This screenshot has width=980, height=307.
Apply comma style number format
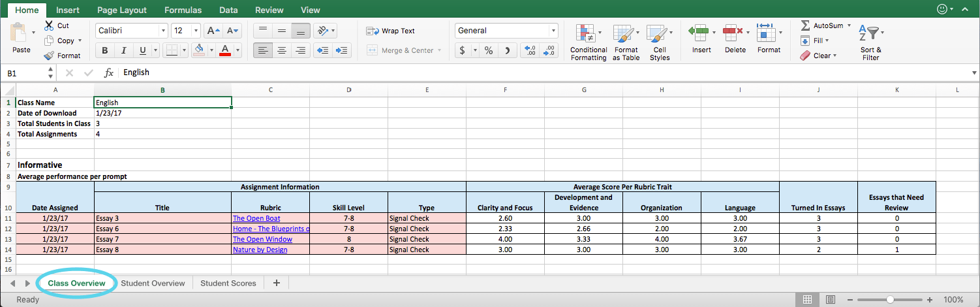[x=508, y=50]
